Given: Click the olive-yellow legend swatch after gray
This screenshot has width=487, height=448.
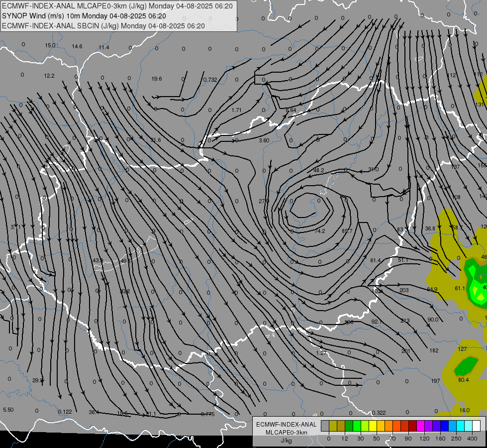Looking at the screenshot, I should [333, 426].
